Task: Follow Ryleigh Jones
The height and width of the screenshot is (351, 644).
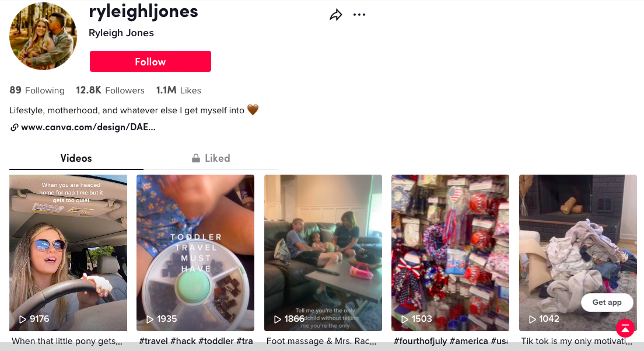Action: [x=150, y=61]
